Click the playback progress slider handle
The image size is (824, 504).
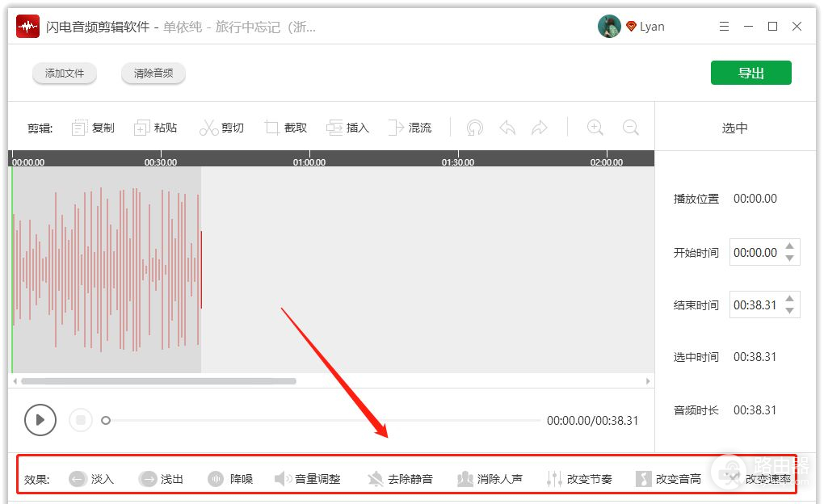[106, 421]
